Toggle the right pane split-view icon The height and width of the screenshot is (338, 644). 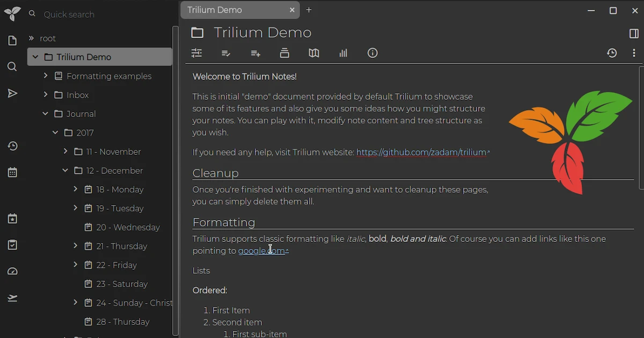tap(633, 33)
